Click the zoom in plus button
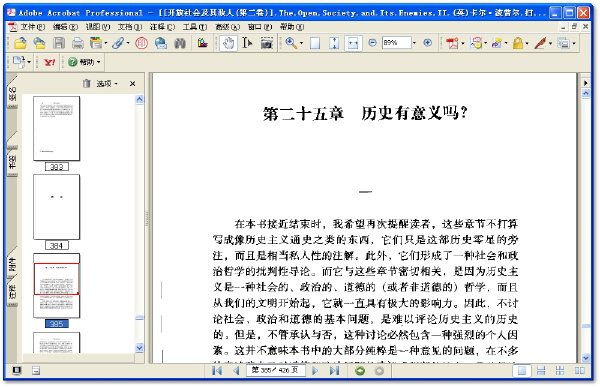Image resolution: width=600 pixels, height=387 pixels. pyautogui.click(x=428, y=42)
